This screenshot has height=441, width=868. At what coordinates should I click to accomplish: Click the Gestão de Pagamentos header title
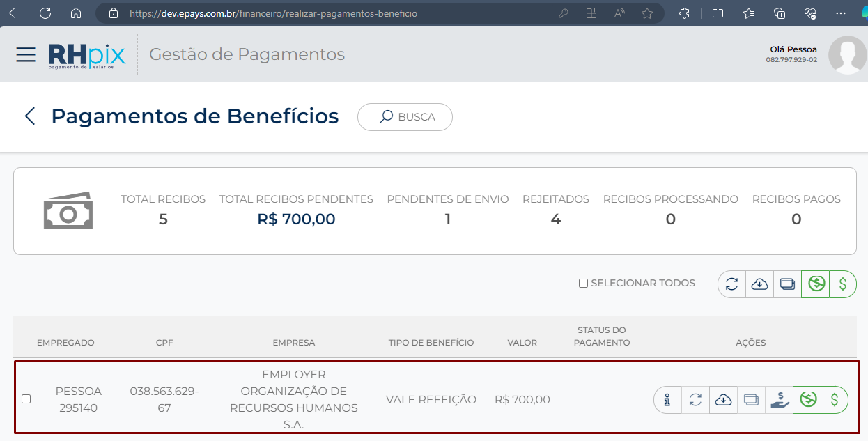[247, 54]
